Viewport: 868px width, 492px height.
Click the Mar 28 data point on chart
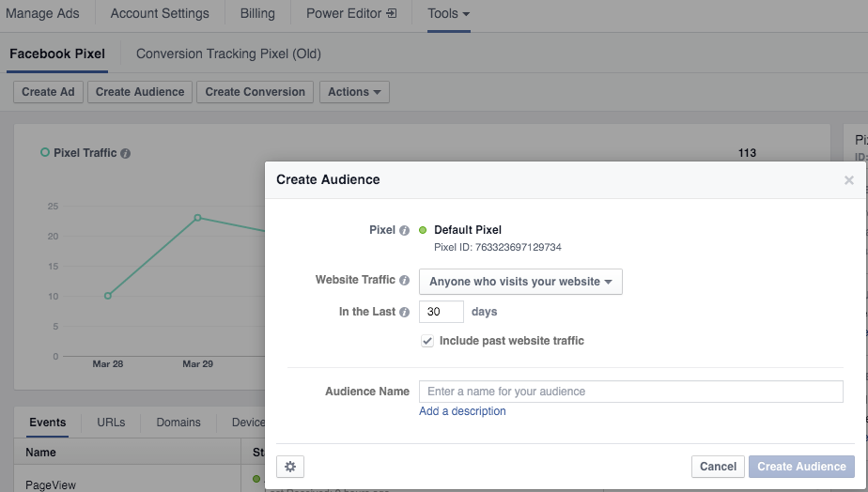point(108,296)
